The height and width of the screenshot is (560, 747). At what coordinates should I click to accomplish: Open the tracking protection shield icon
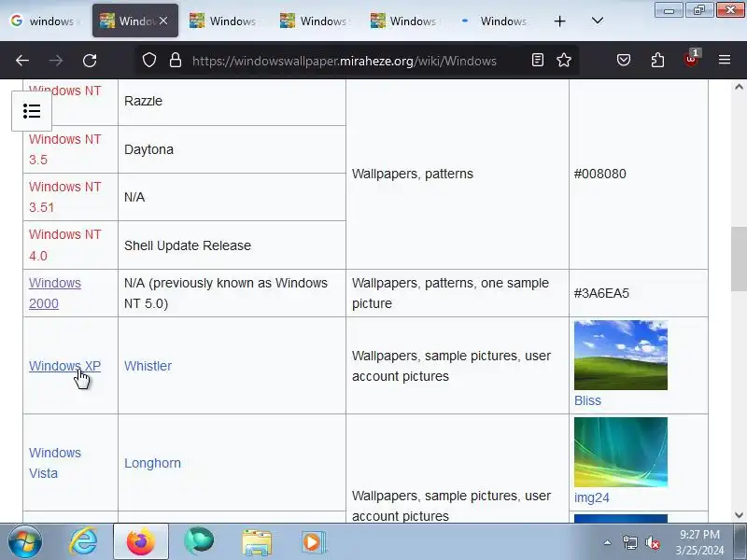click(149, 60)
